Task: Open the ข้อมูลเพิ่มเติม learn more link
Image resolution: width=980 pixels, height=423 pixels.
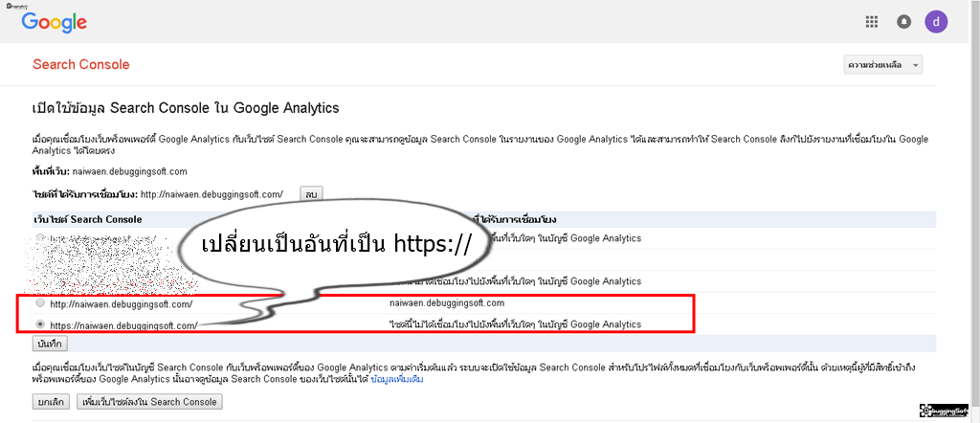Action: [x=397, y=379]
